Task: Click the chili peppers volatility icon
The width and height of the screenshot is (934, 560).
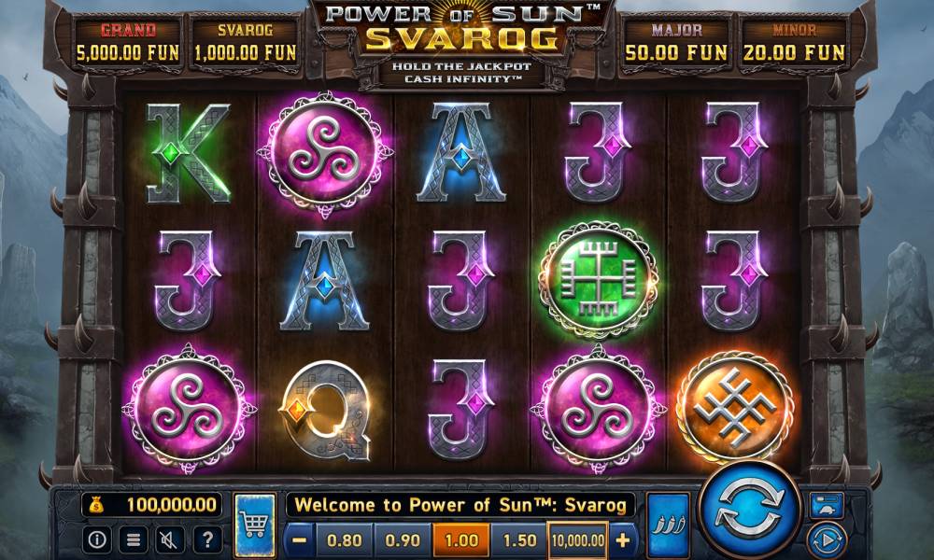Action: (668, 525)
